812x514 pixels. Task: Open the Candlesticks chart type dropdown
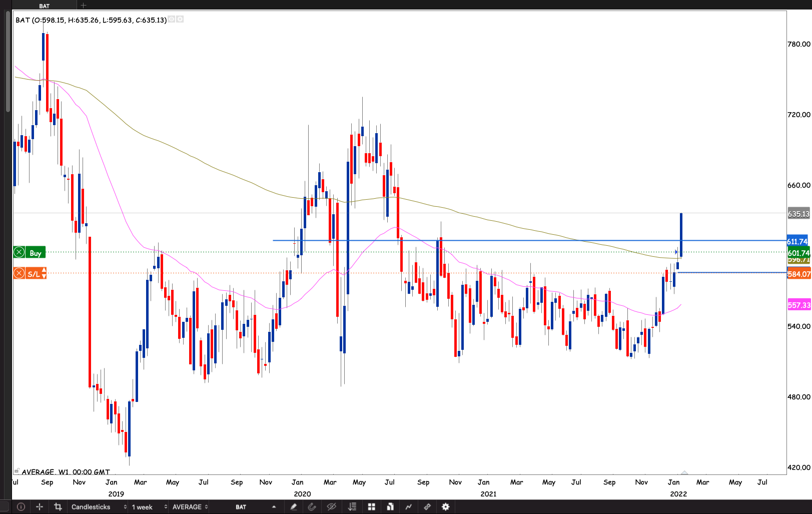tap(99, 507)
